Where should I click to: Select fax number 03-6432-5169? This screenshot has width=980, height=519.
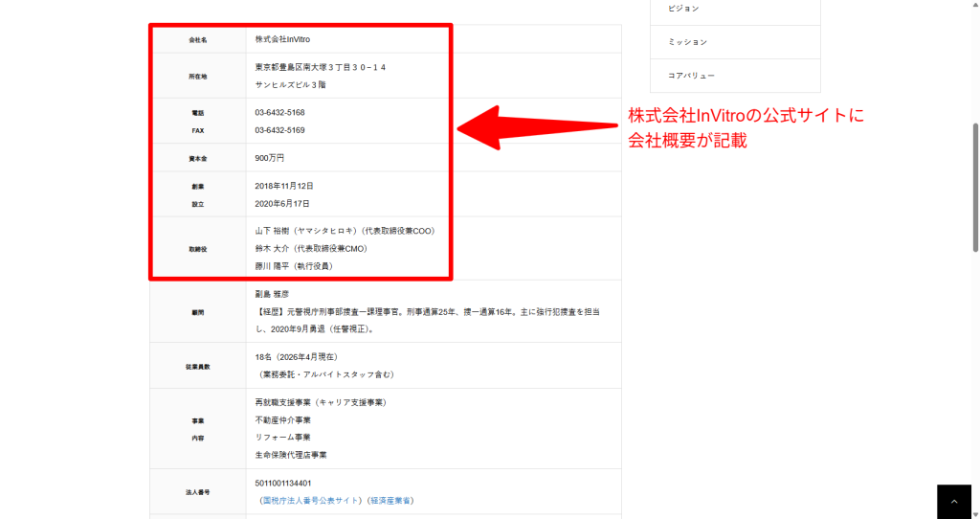(x=279, y=130)
